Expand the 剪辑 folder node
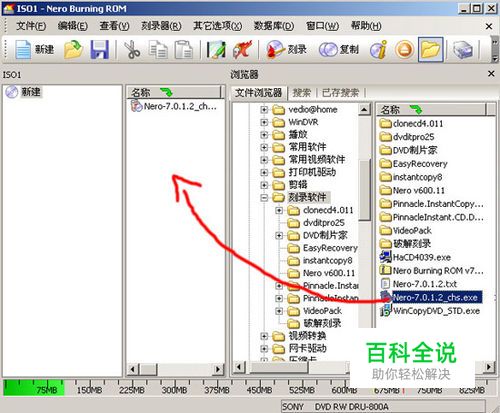Viewport: 500px width, 413px height. tap(264, 185)
